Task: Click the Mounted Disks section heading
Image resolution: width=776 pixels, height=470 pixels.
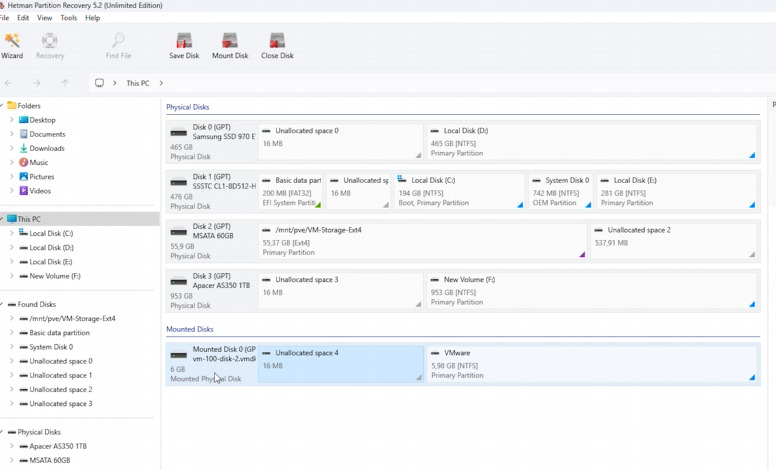Action: coord(190,329)
